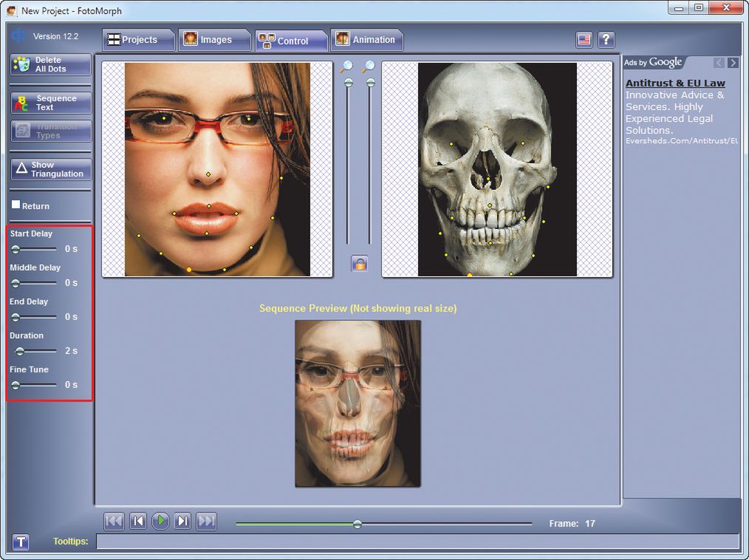Click the Show Triangulation button
This screenshot has height=560, width=749.
tap(51, 170)
